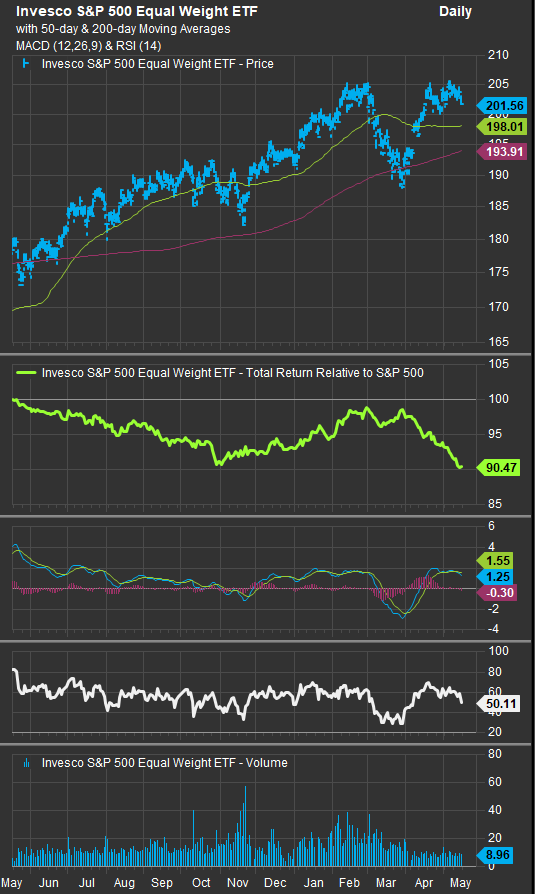Click the Invesco S&P 500 Equal Weight ETF title

coord(136,11)
